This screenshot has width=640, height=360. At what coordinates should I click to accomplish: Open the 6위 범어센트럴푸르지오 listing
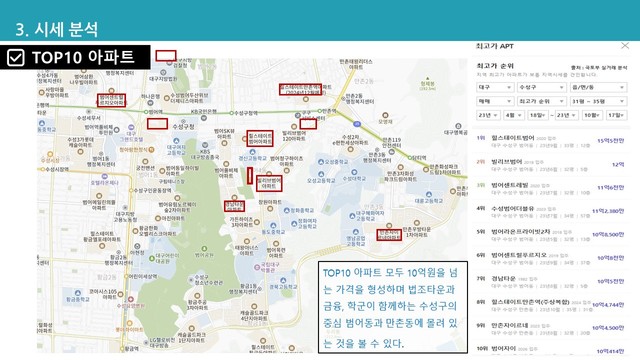point(551,258)
